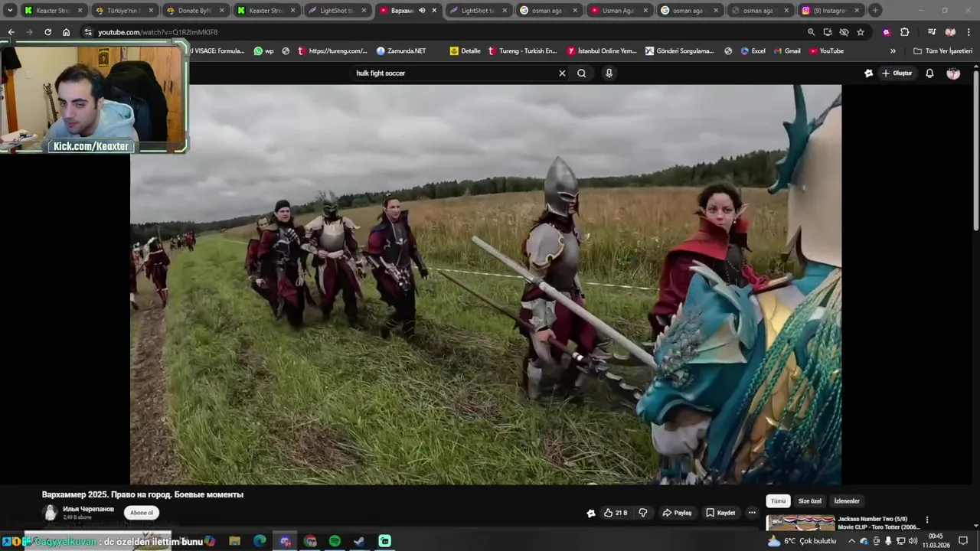
Task: Open the Gönderi Sorgulama bookmark
Action: tap(680, 51)
